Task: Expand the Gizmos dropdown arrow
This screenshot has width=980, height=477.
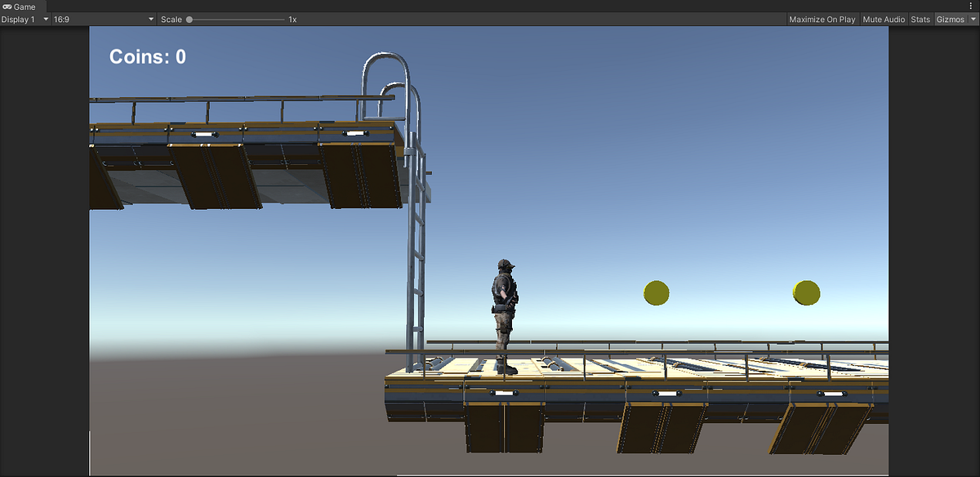Action: tap(972, 19)
